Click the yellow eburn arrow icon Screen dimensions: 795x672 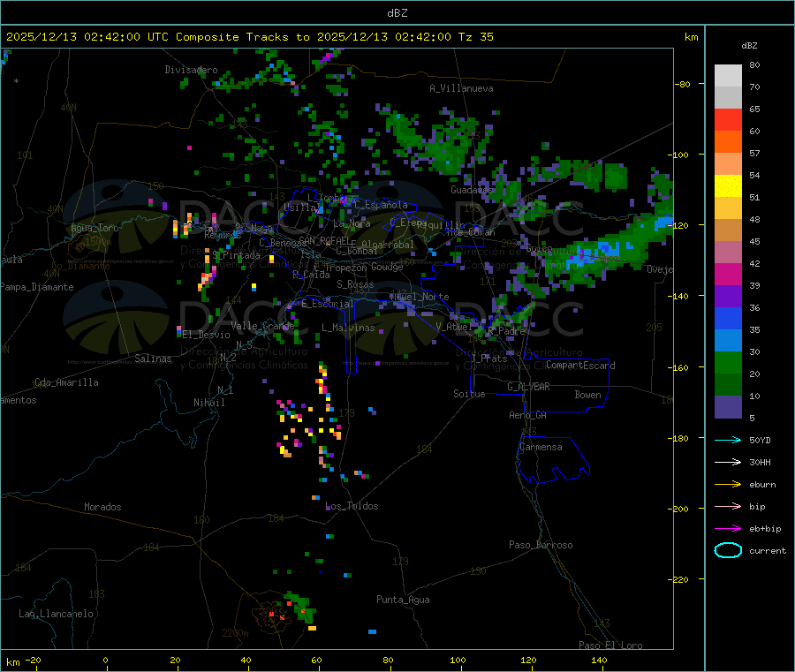[728, 485]
